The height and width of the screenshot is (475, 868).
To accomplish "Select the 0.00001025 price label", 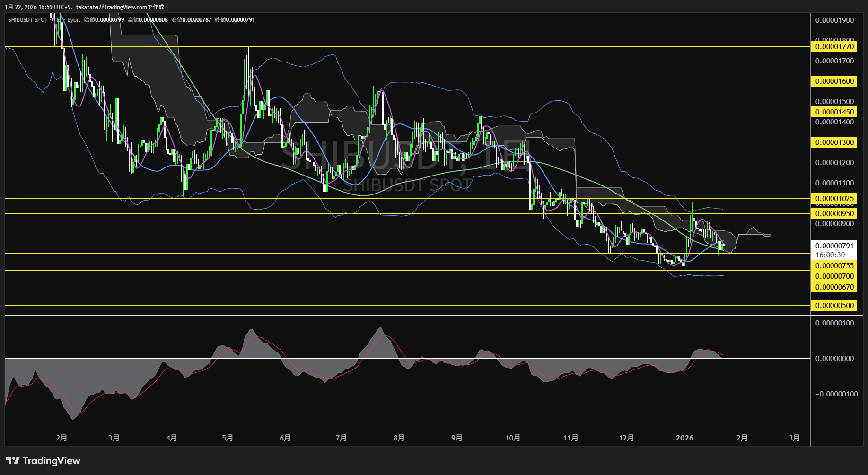I will [834, 199].
